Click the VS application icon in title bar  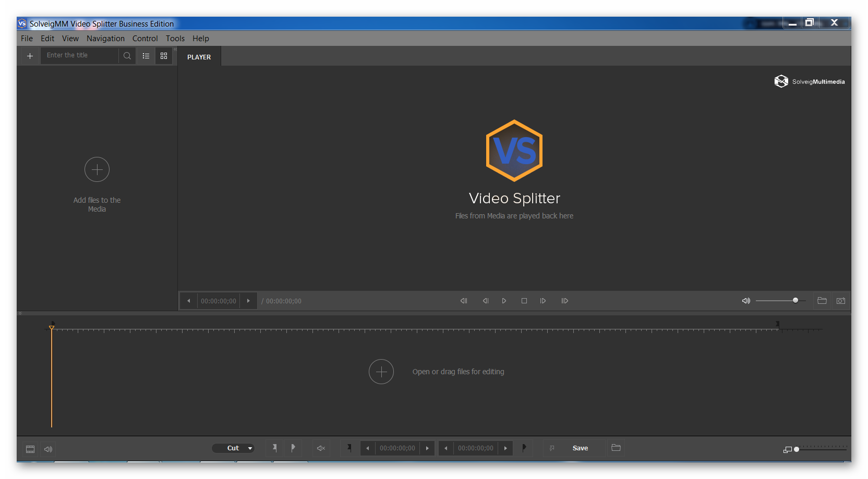[x=22, y=23]
